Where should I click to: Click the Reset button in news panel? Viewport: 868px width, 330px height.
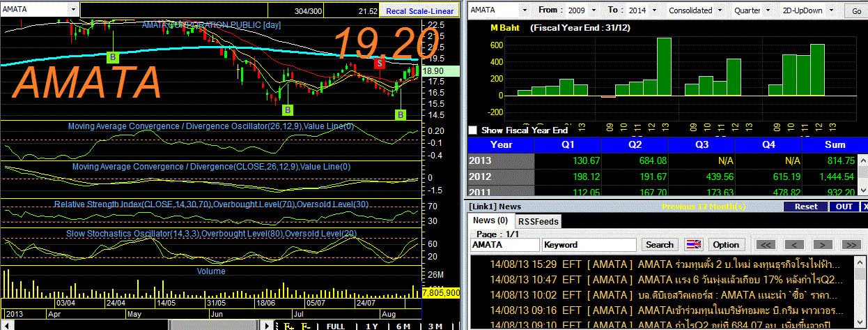(806, 207)
